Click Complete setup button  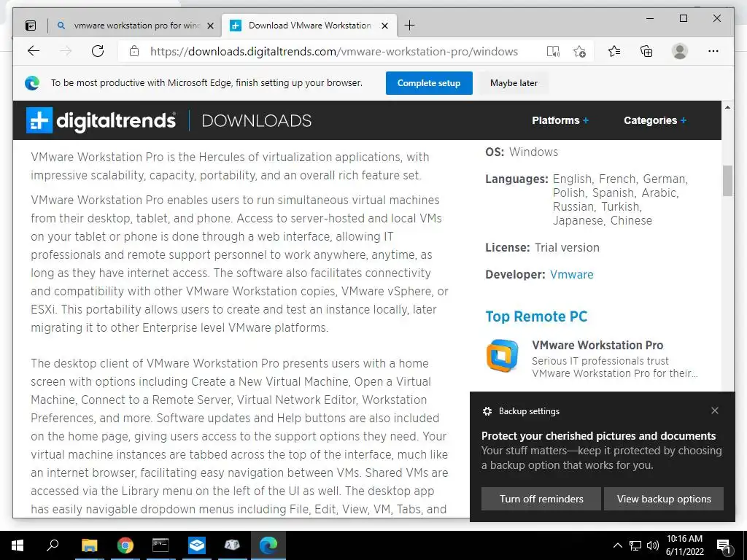coord(429,83)
